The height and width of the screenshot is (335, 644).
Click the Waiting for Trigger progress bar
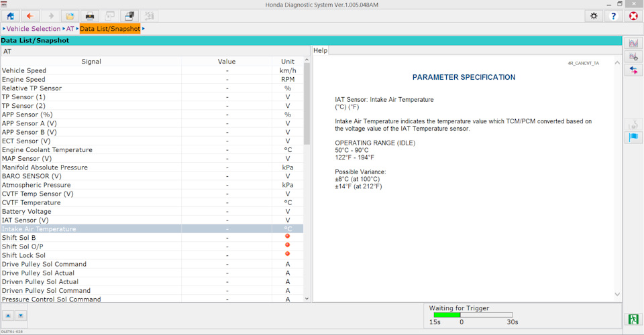pos(473,314)
